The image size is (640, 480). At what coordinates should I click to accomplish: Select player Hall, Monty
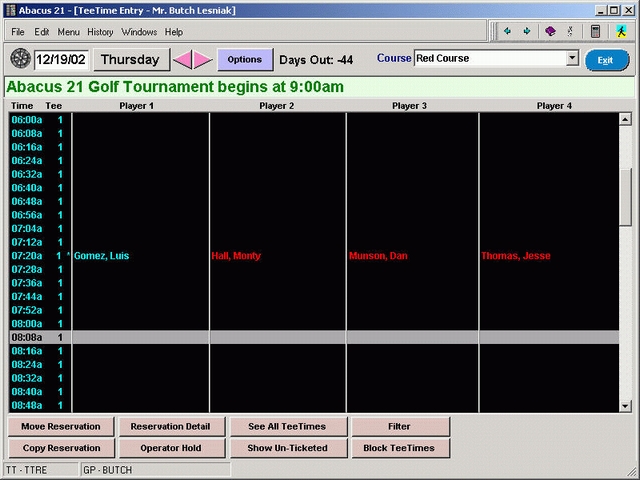click(236, 256)
